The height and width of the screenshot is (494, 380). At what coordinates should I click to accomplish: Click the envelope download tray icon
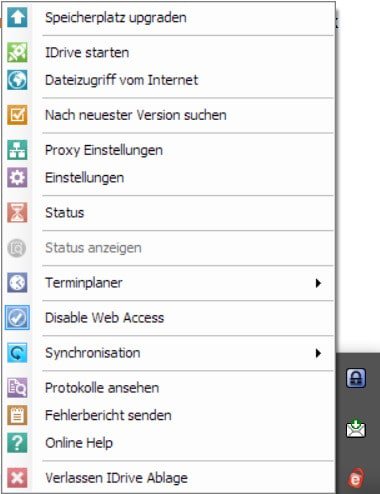click(x=356, y=429)
